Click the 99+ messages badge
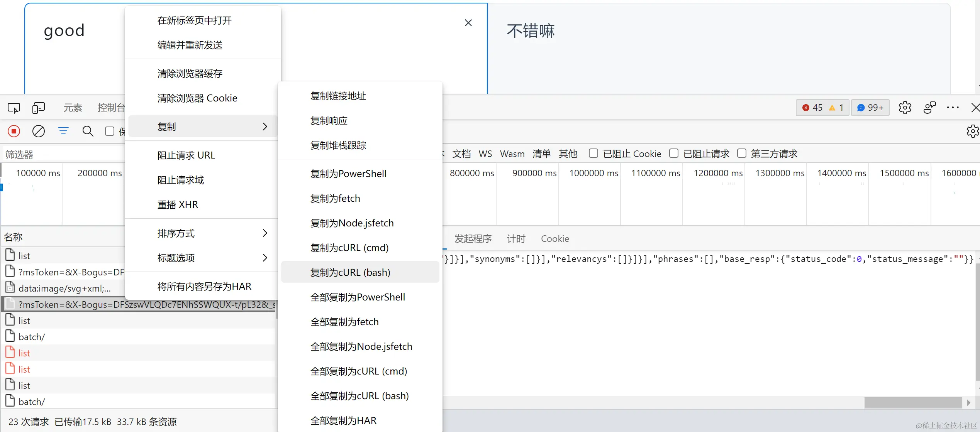The width and height of the screenshot is (980, 432). click(x=870, y=108)
